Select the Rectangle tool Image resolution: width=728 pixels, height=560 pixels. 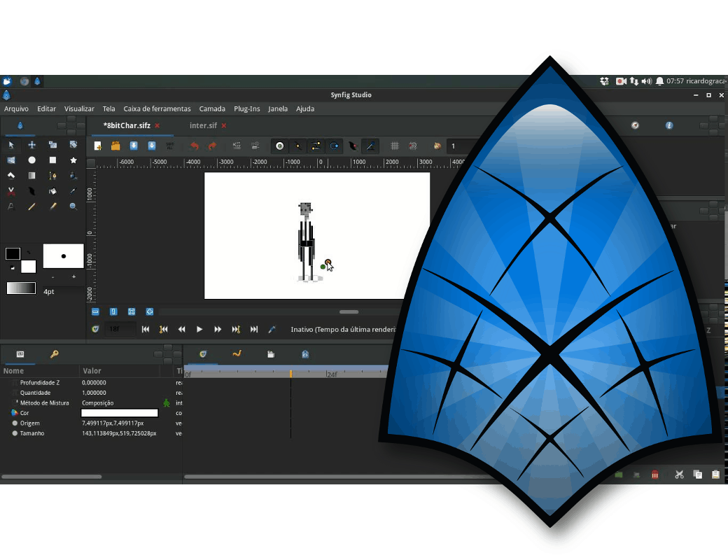click(x=52, y=160)
